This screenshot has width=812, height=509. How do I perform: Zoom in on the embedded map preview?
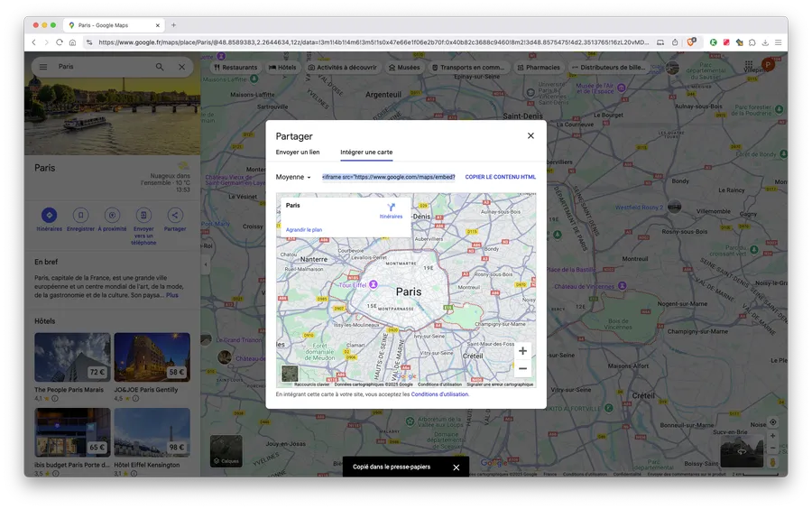click(522, 351)
